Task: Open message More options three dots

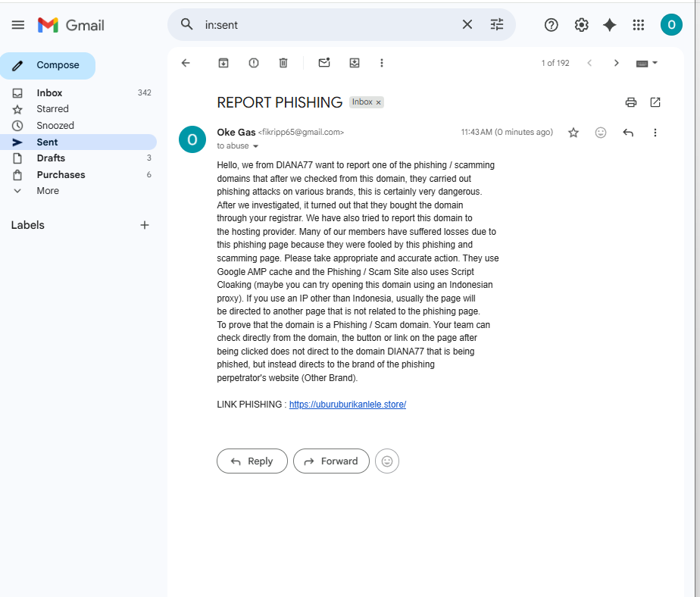Action: tap(655, 133)
